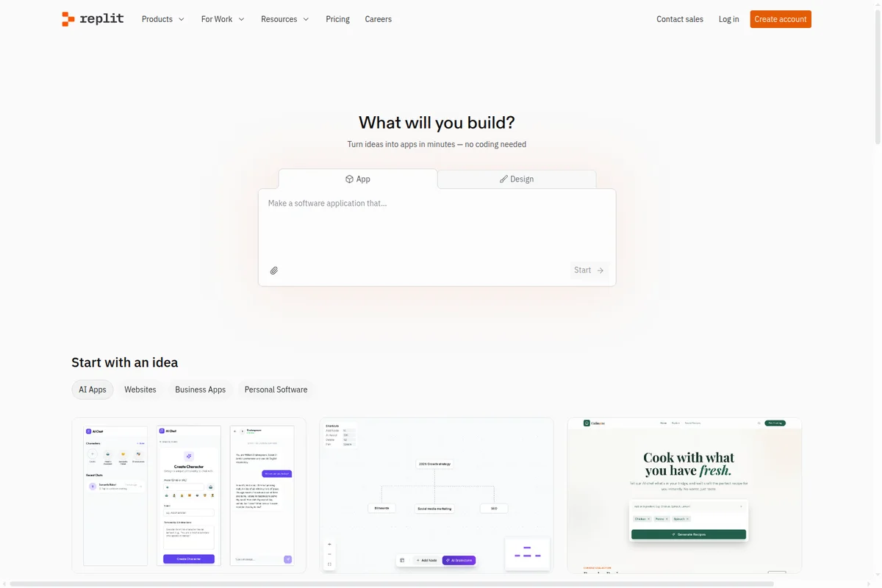Enable the Personal Software filter
This screenshot has width=882, height=588.
pos(276,390)
